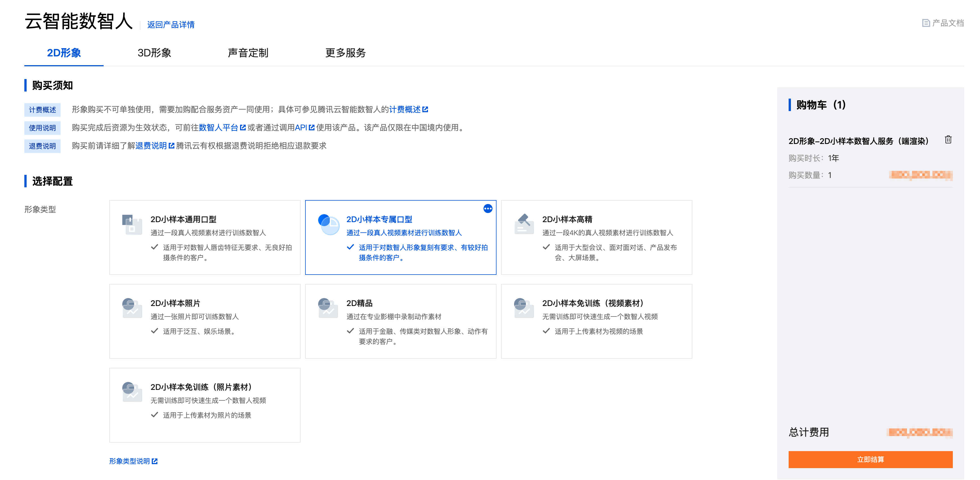Open the 3D形象 tab

[154, 53]
